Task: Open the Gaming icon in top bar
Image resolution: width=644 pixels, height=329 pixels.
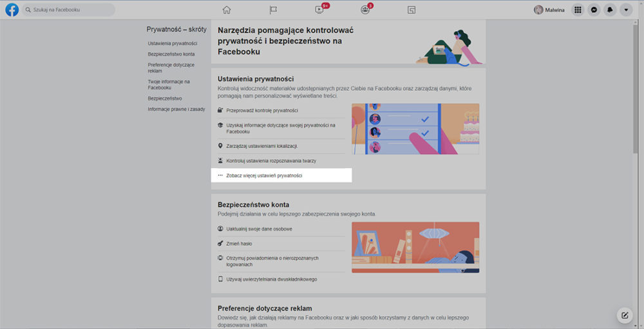Action: tap(412, 10)
